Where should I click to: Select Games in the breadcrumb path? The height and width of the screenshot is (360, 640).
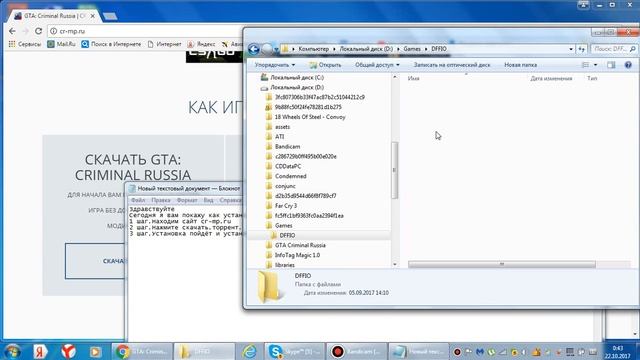pyautogui.click(x=412, y=49)
